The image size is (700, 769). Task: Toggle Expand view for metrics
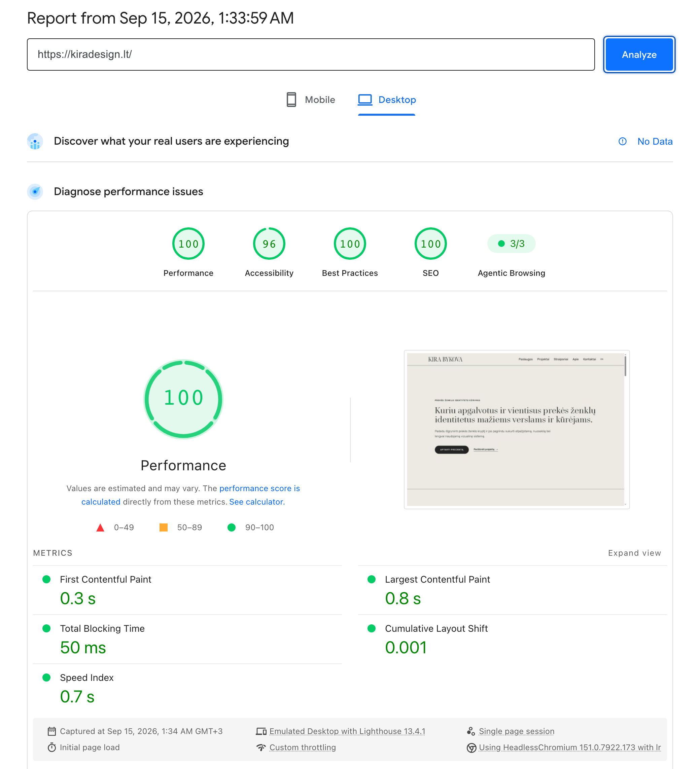(x=634, y=553)
